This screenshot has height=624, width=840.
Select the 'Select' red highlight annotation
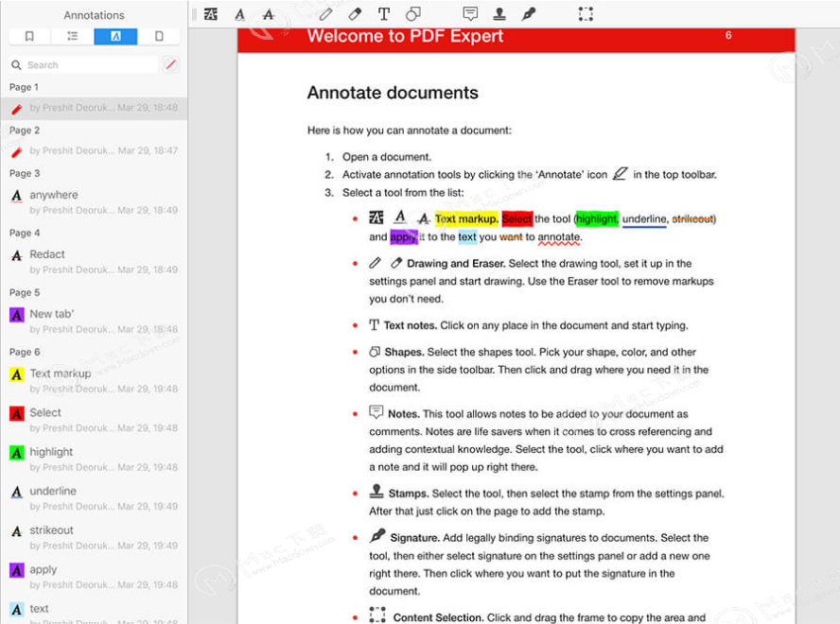[x=94, y=420]
